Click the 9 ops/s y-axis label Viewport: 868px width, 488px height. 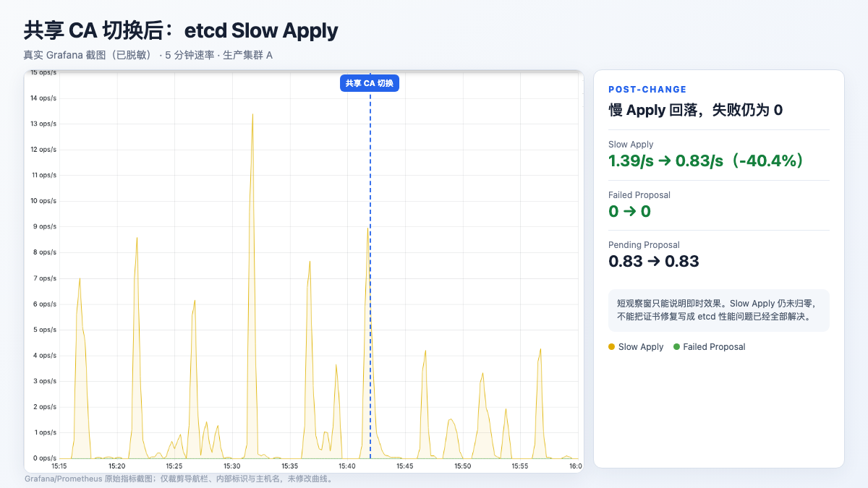[45, 226]
